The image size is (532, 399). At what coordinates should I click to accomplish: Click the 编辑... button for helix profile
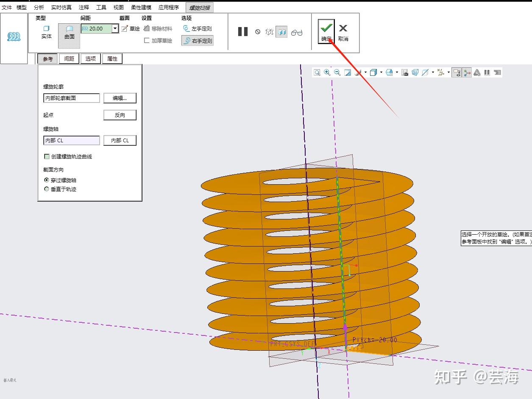click(120, 98)
